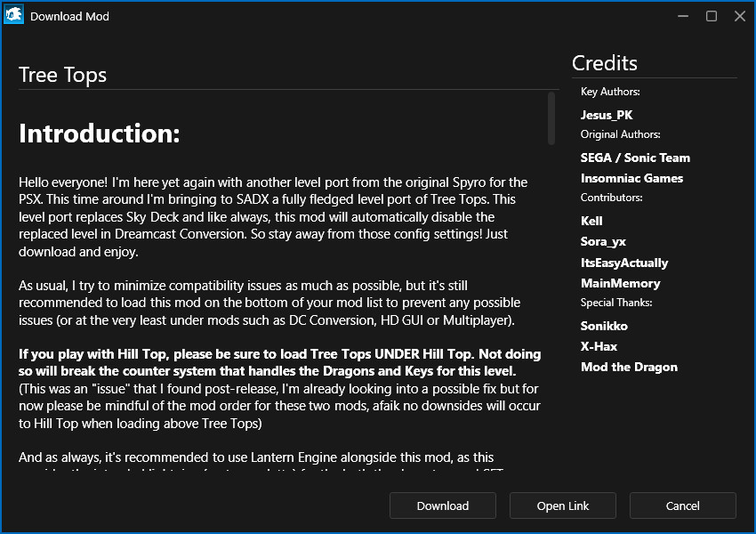Viewport: 756px width, 534px height.
Task: Click the Sonic app icon in title bar
Action: coord(13,15)
